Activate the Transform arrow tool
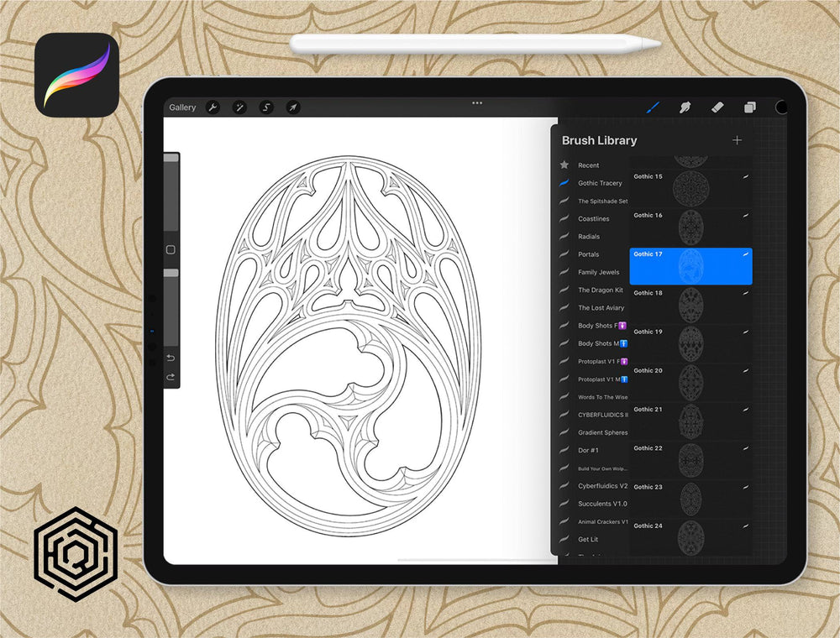 [x=292, y=107]
